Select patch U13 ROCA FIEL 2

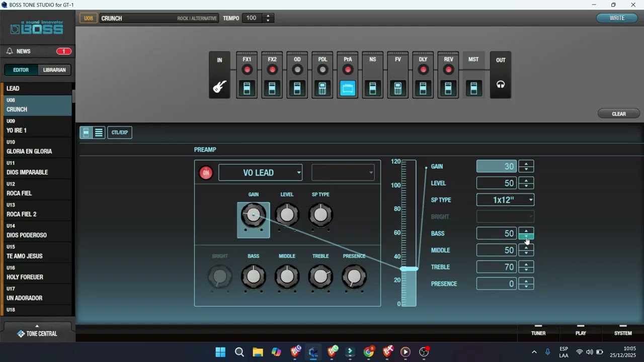click(x=38, y=210)
